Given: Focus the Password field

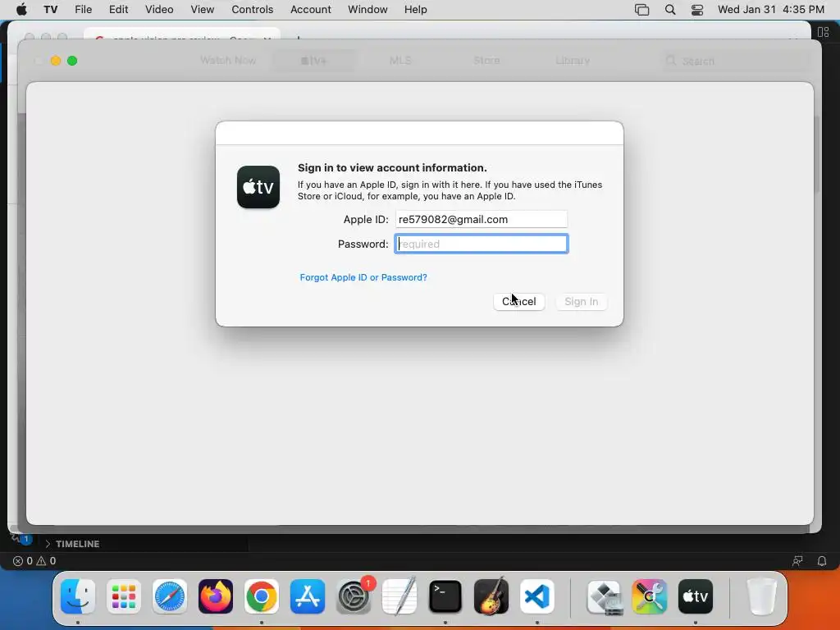Looking at the screenshot, I should click(481, 244).
